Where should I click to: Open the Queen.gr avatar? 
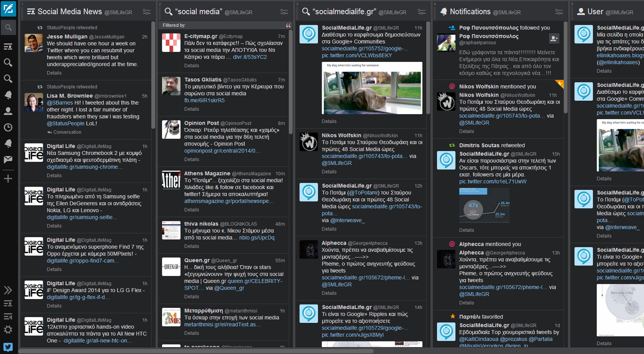pyautogui.click(x=171, y=267)
